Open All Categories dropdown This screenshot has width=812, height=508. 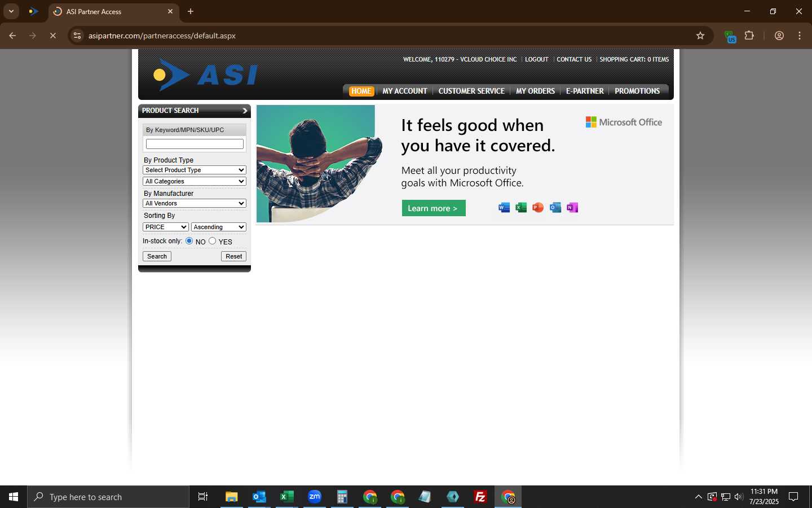(195, 181)
